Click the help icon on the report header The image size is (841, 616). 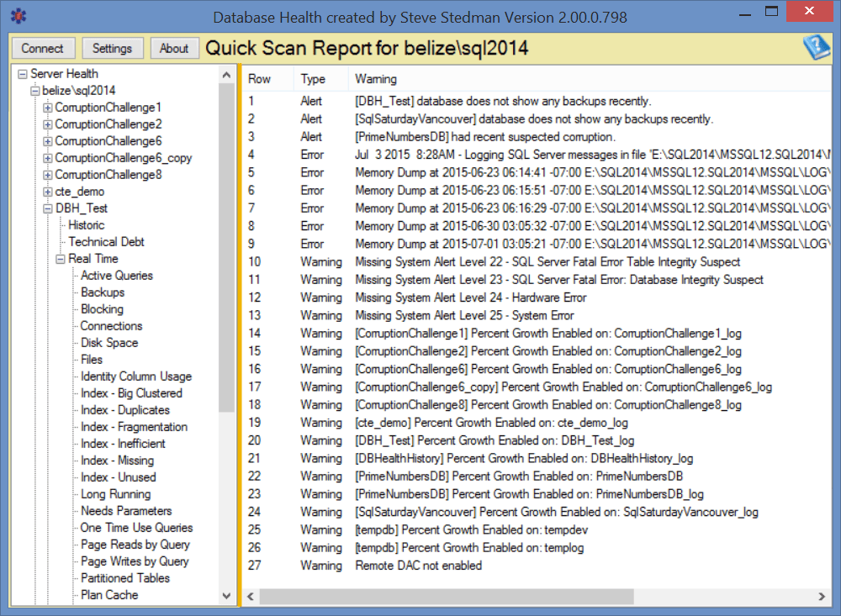tap(815, 48)
